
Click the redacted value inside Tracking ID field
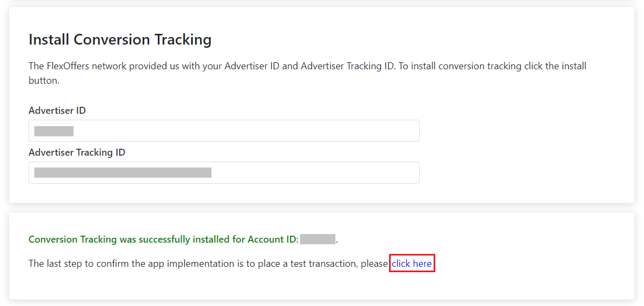[x=122, y=173]
